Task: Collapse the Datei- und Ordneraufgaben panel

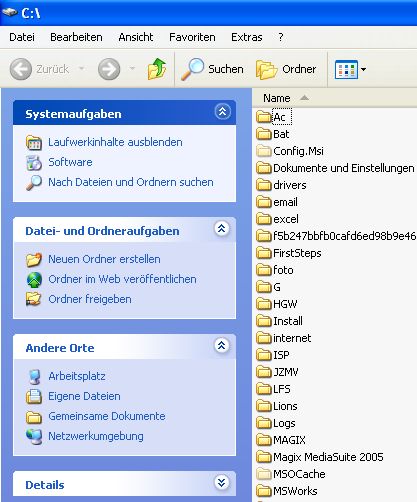Action: click(x=222, y=229)
